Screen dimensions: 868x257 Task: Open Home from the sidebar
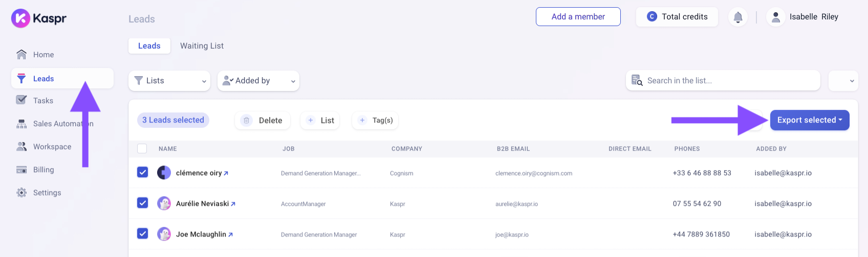click(x=44, y=55)
